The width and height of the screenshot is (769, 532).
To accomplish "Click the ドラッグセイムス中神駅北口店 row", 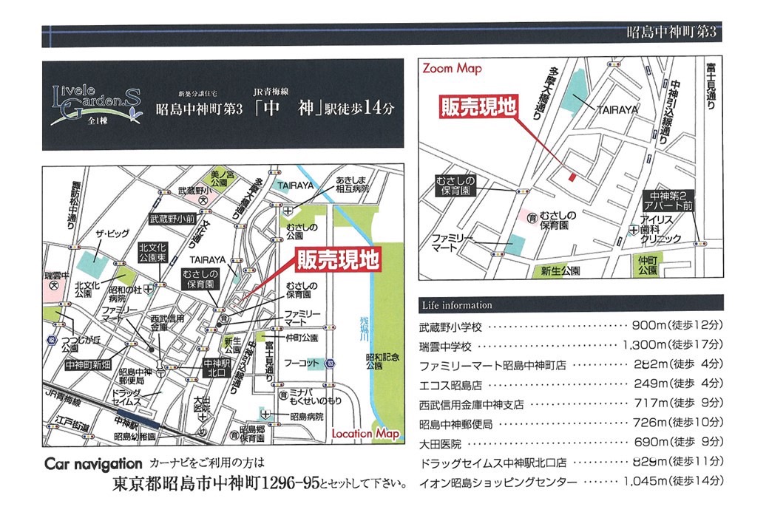I will pyautogui.click(x=571, y=462).
